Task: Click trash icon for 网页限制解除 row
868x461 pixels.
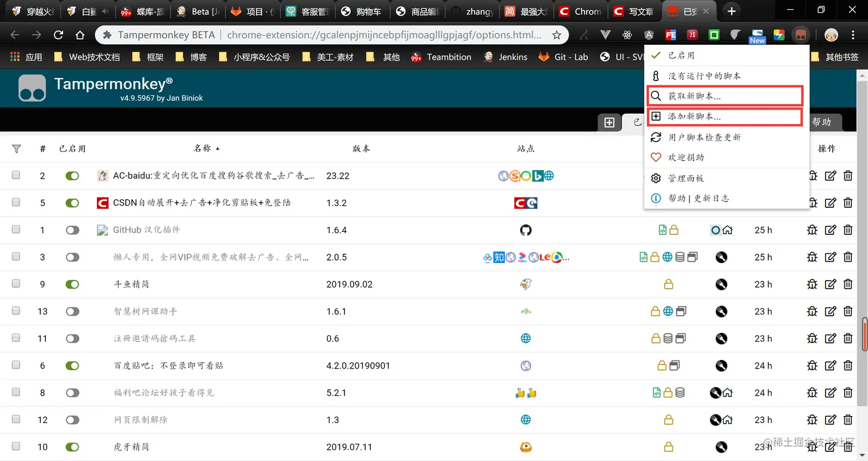Action: pyautogui.click(x=848, y=420)
